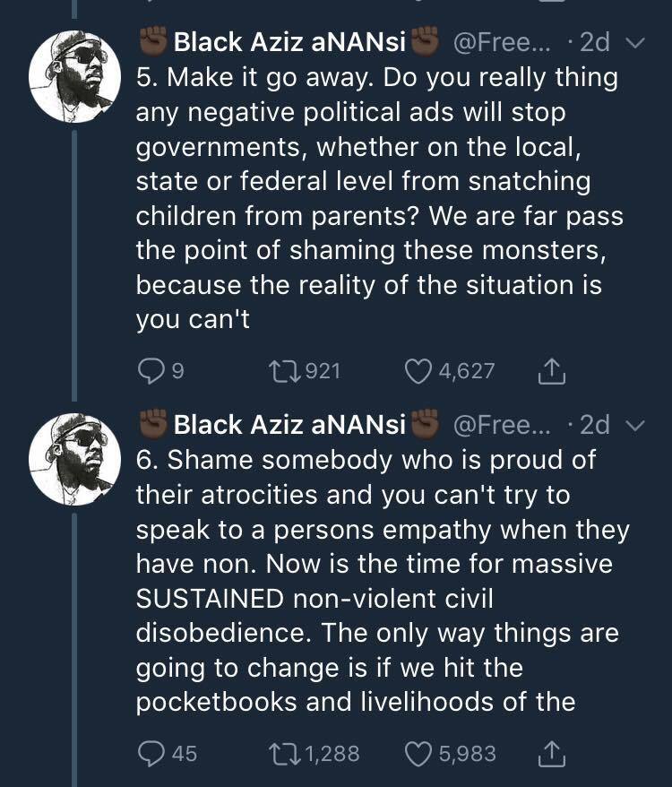Reply to tweet 5 about political ads
Image resolution: width=672 pixels, height=787 pixels.
[x=151, y=370]
